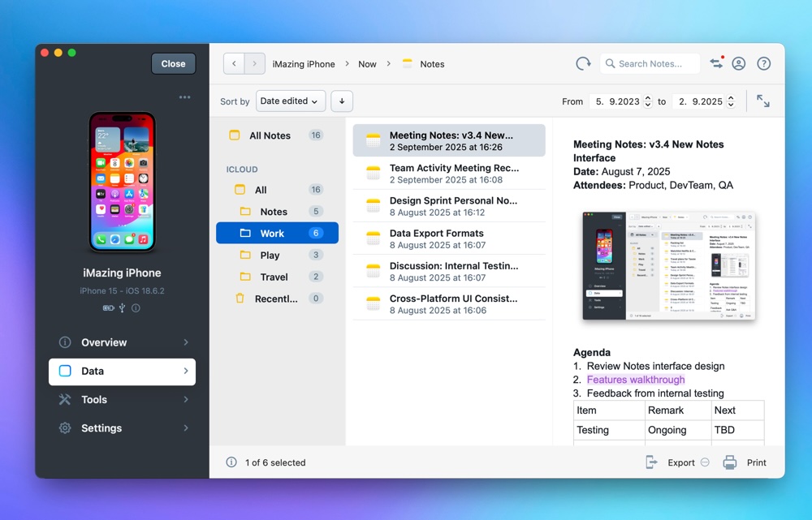Open the Play folder

click(x=277, y=255)
